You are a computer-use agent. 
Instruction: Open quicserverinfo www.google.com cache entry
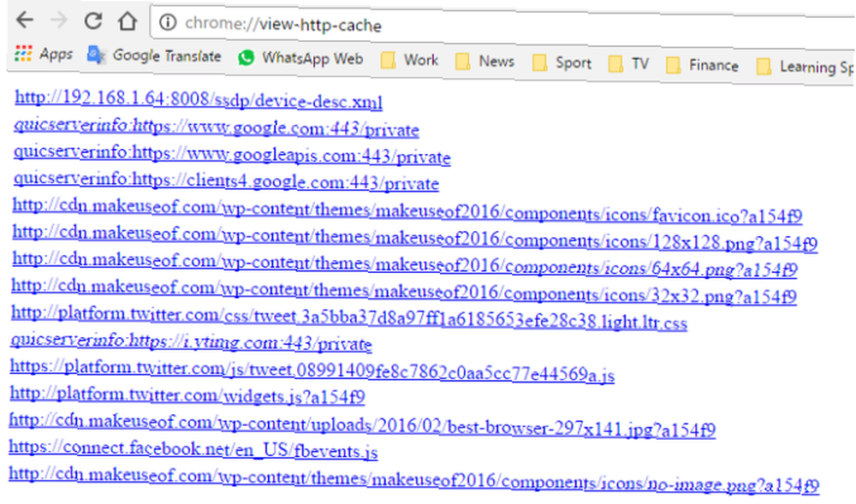point(217,127)
